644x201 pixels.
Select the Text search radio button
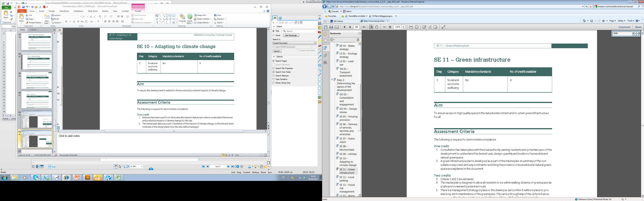click(274, 31)
